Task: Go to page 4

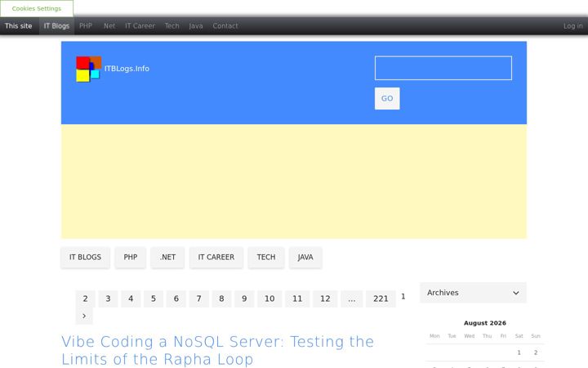Action: tap(131, 298)
